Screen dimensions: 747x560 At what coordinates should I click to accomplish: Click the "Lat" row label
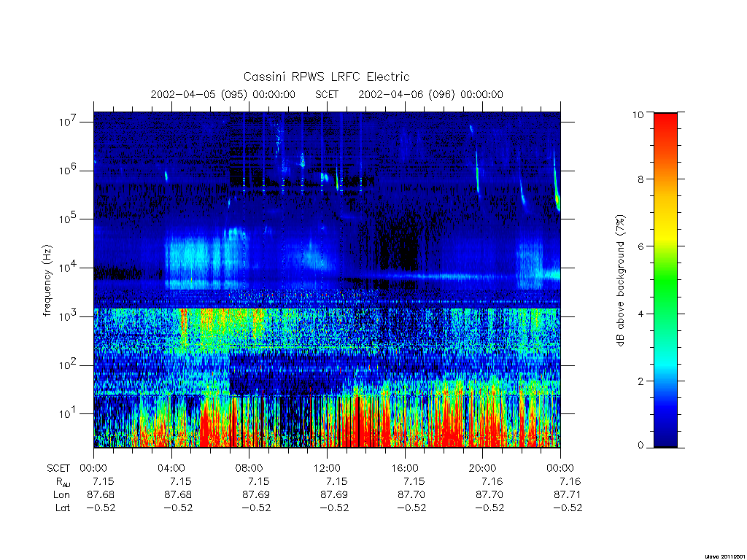pos(63,507)
